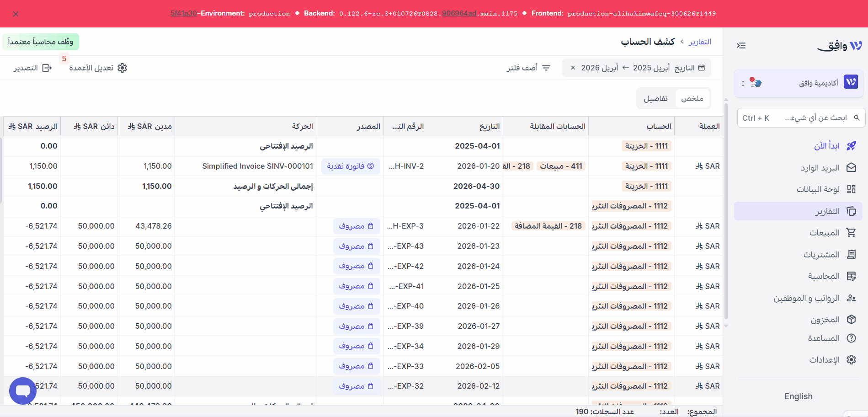Open أكاديمية وافق organization switcher
The width and height of the screenshot is (868, 417).
[x=799, y=83]
